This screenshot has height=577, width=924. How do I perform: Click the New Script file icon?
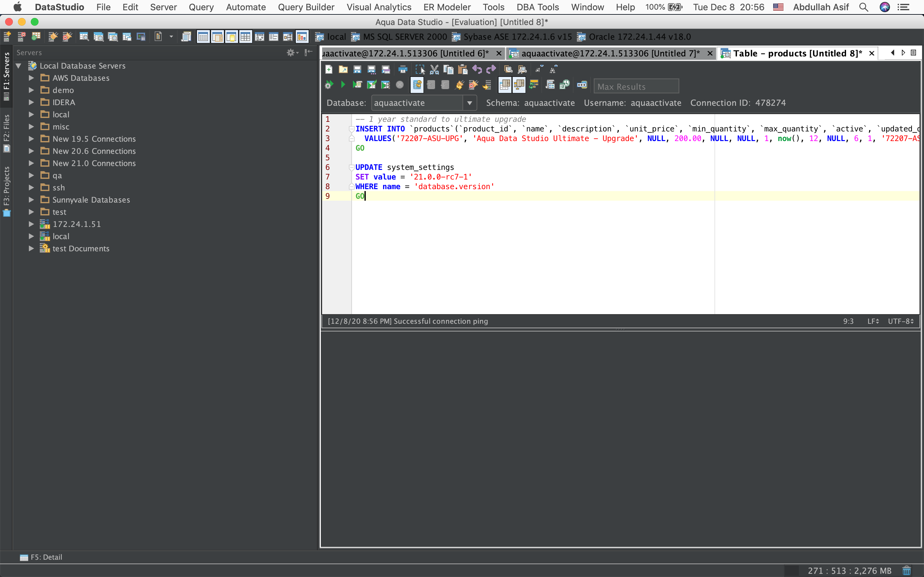click(x=329, y=70)
